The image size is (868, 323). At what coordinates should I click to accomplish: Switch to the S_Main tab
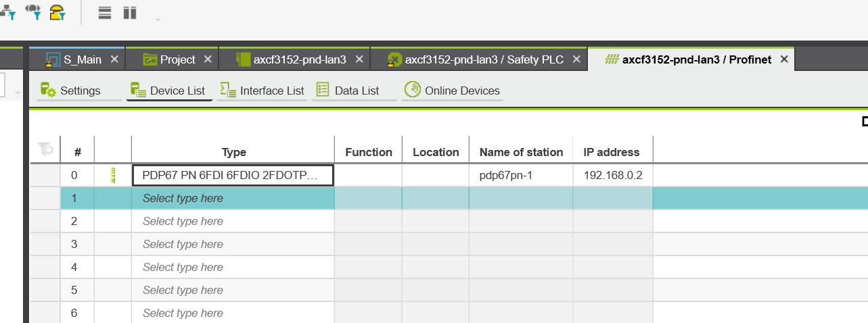(83, 59)
